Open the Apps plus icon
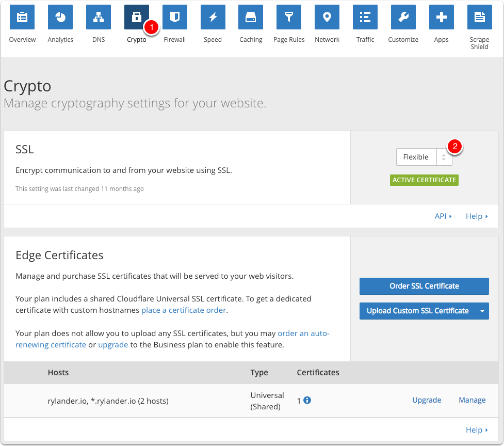This screenshot has height=446, width=504. pyautogui.click(x=441, y=17)
